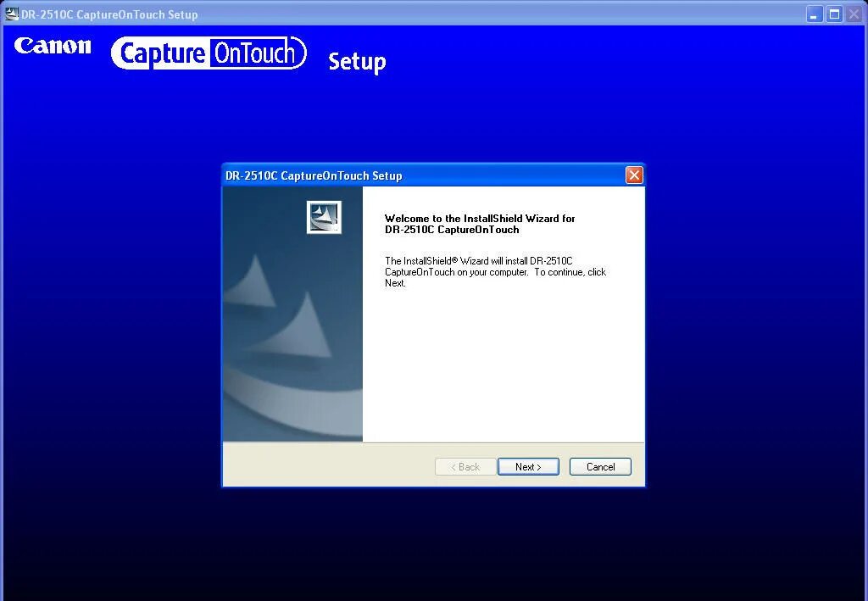This screenshot has height=601, width=868.
Task: Click the Next button
Action: [x=528, y=466]
